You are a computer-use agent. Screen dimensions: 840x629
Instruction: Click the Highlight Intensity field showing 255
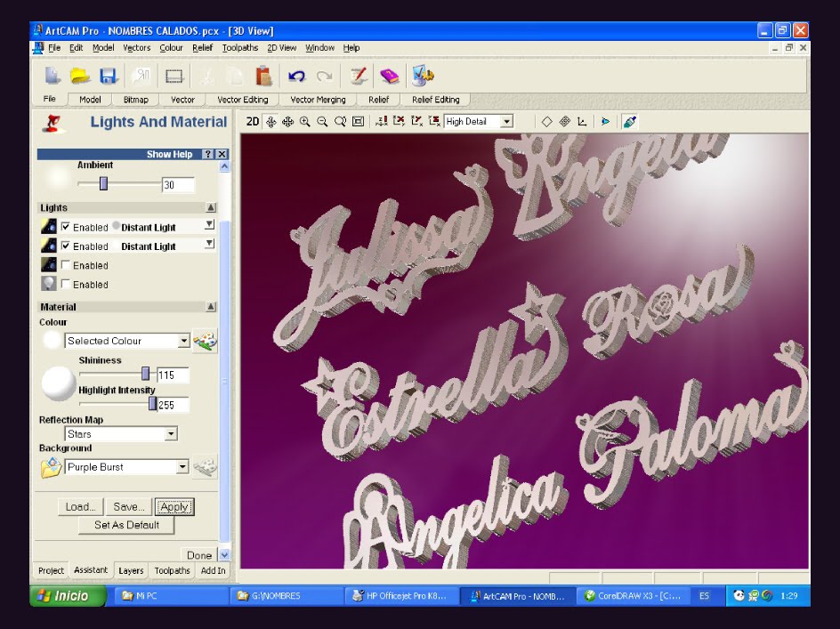pyautogui.click(x=173, y=405)
